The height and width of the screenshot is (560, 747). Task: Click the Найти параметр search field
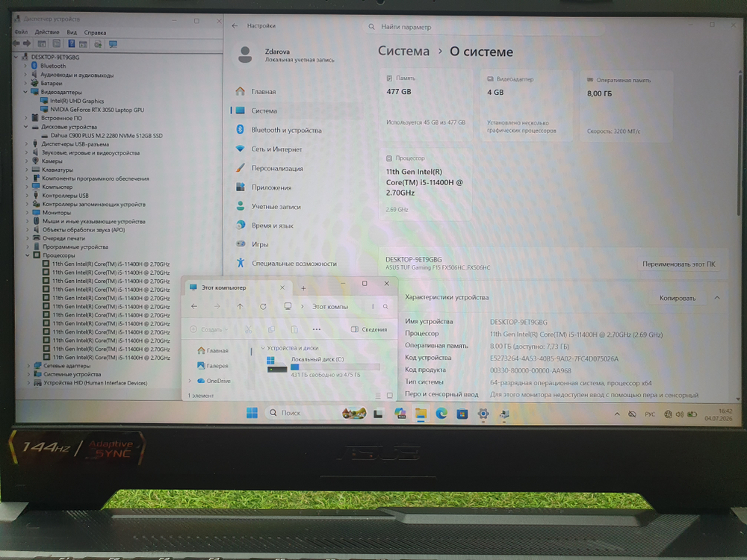(483, 27)
